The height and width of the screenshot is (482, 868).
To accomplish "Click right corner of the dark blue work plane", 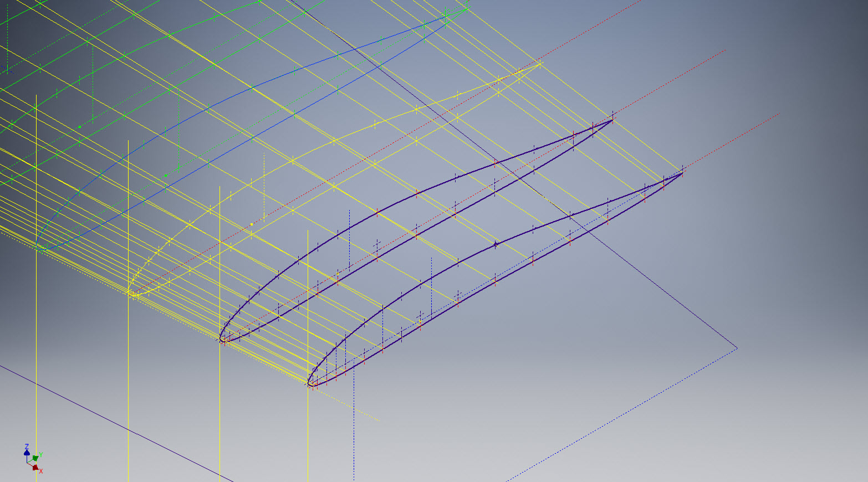I will [x=737, y=348].
